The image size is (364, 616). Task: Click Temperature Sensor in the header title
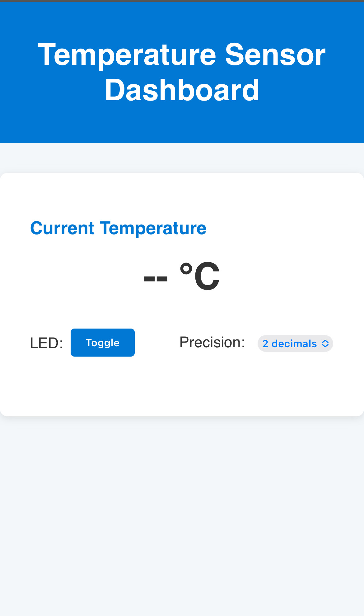click(x=182, y=55)
